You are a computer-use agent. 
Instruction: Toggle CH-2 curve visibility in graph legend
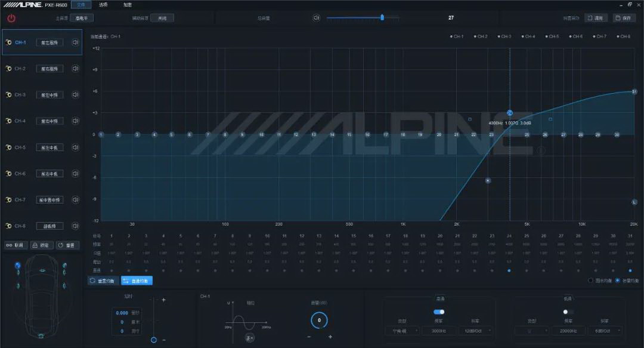[480, 36]
